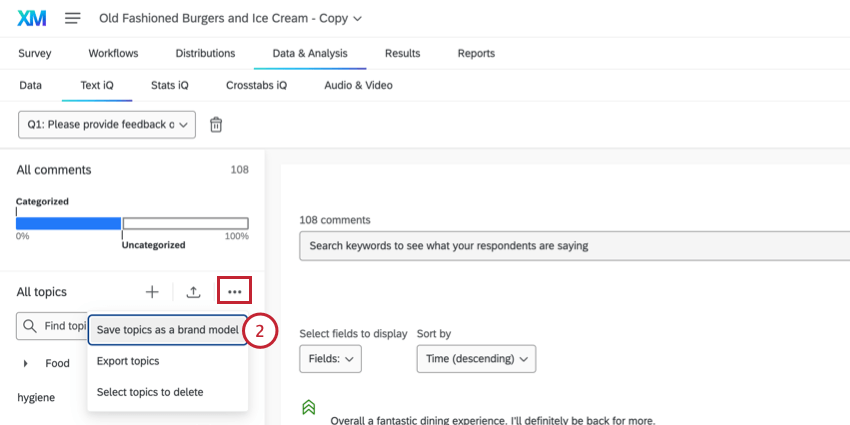Choose Select topics to delete
The image size is (850, 425).
150,392
